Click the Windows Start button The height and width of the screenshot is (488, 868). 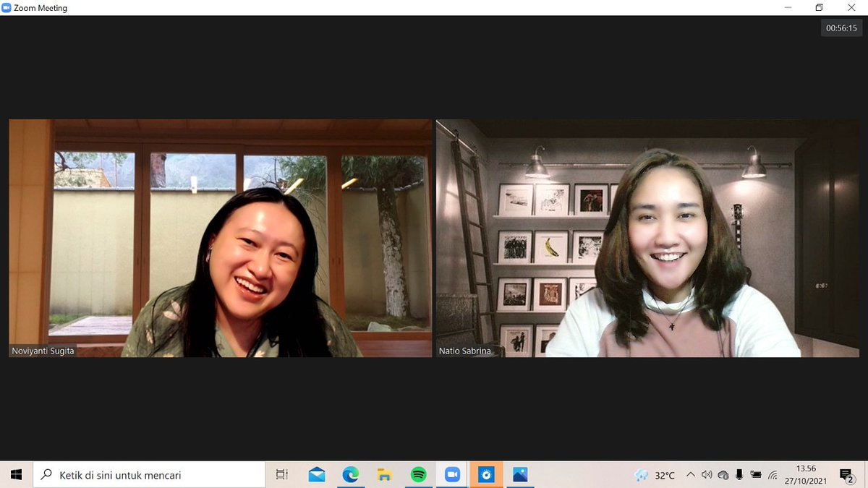click(16, 475)
